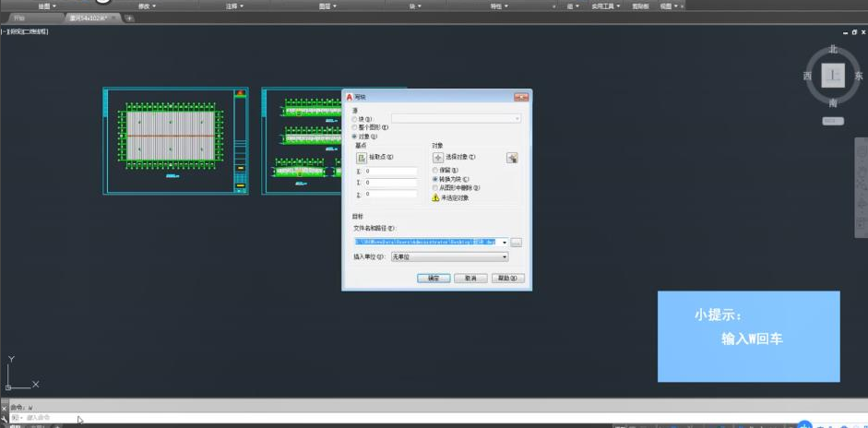This screenshot has width=868, height=428.
Task: Click the 选择对象 select objects icon button
Action: tap(438, 158)
